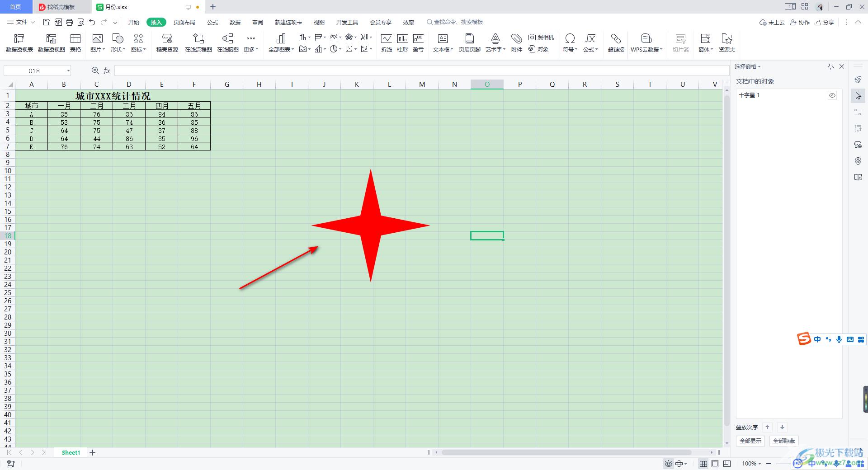This screenshot has width=868, height=470.
Task: Open header and footer (页眉页脚)
Action: click(x=470, y=43)
